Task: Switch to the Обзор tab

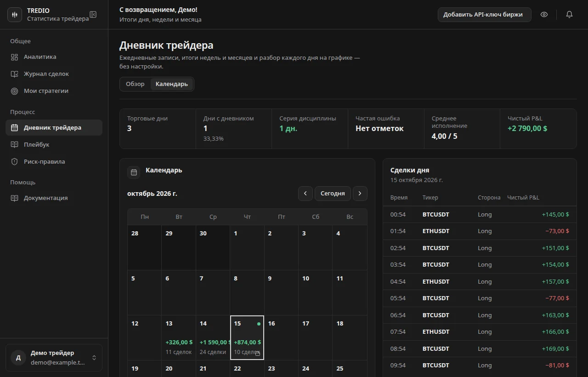Action: (135, 84)
